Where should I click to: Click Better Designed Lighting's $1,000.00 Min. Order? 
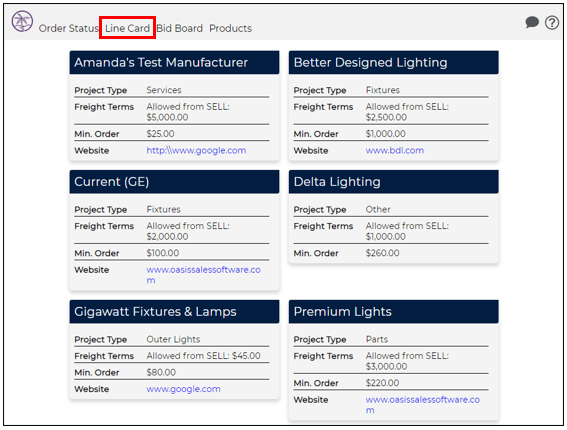tap(385, 134)
